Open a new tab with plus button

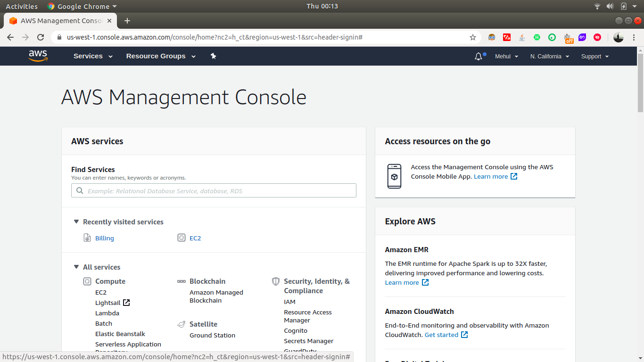click(127, 21)
